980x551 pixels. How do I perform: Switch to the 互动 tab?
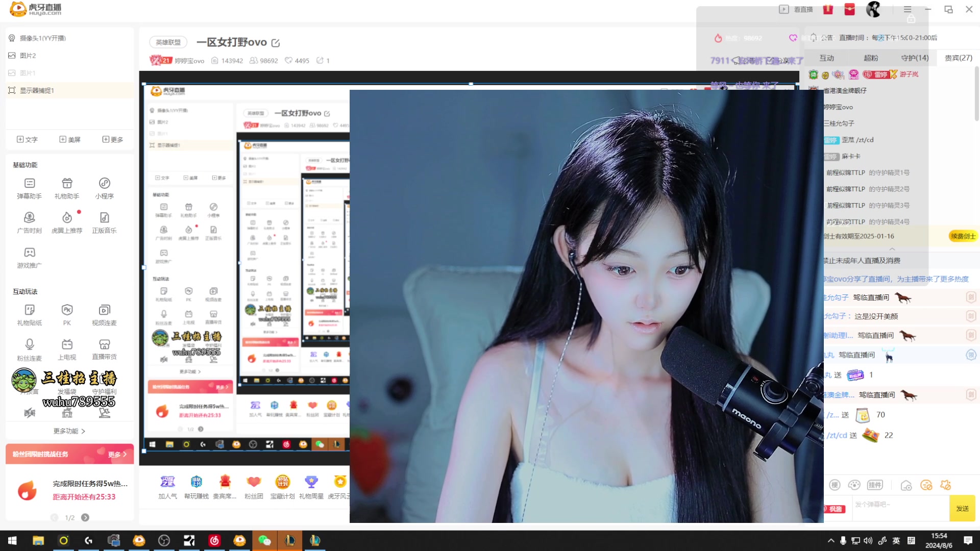pos(827,58)
